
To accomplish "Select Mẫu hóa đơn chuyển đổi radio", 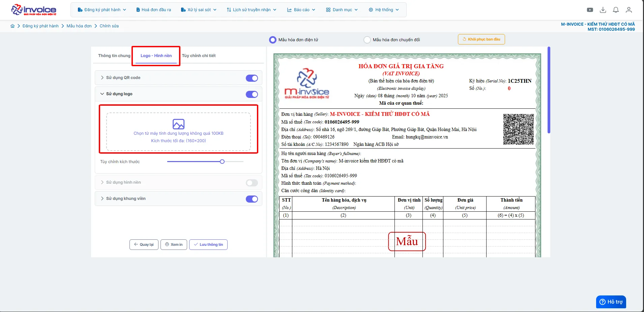I will click(x=367, y=40).
